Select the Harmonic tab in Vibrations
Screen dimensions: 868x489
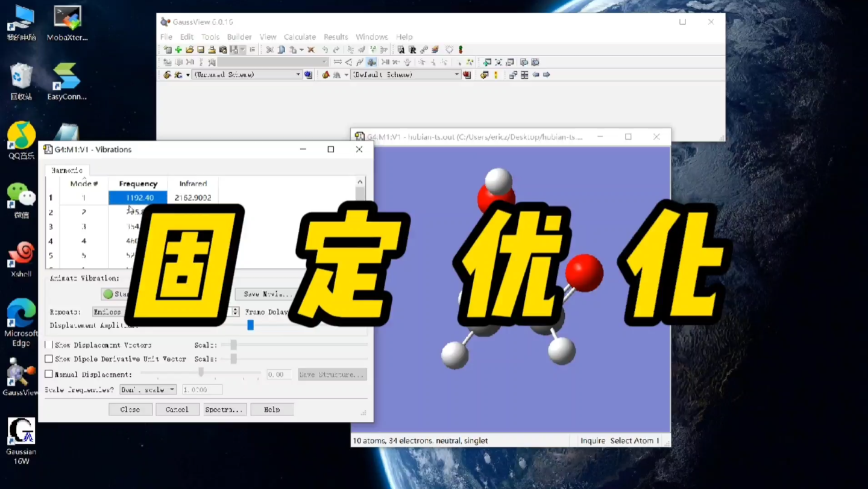pos(67,170)
